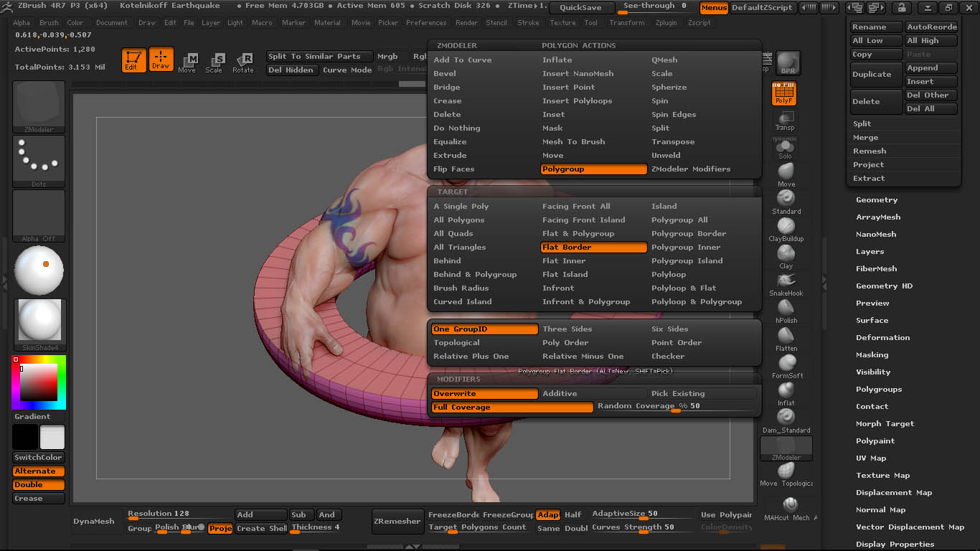Select the Dam_Standard brush icon
Viewport: 980px width, 551px height.
pyautogui.click(x=786, y=413)
